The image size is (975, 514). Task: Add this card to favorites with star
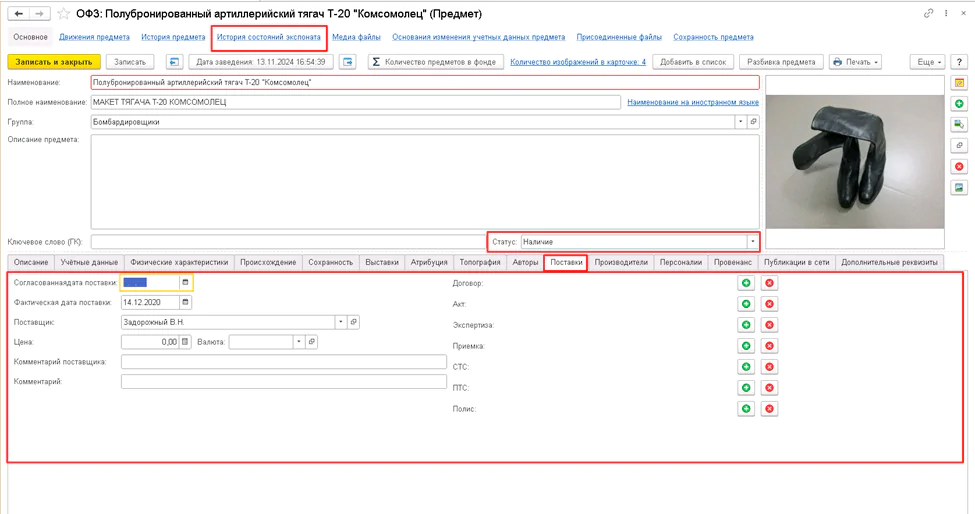tap(63, 14)
